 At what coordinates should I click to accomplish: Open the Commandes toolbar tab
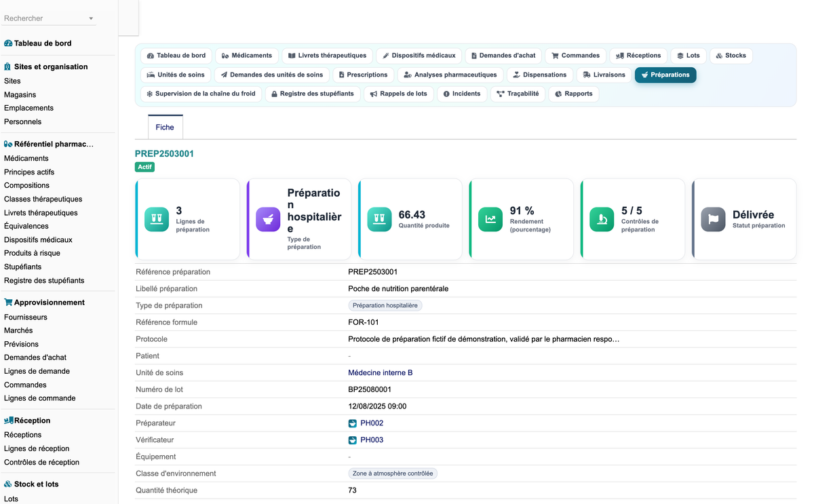point(576,56)
